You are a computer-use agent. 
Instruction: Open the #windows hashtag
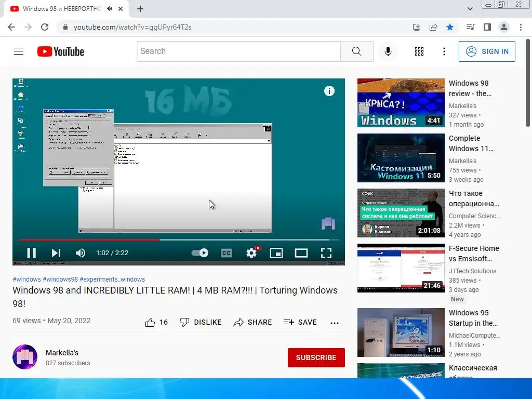pyautogui.click(x=26, y=279)
